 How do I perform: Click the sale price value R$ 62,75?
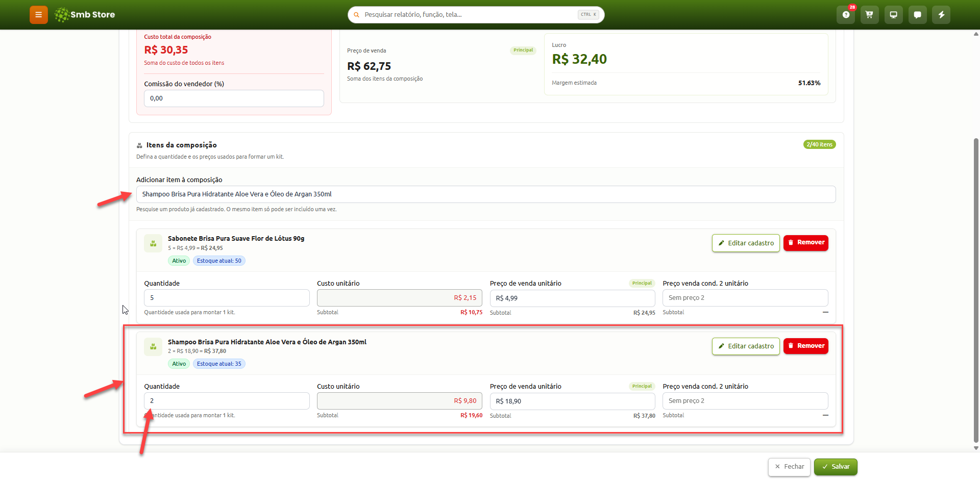click(369, 66)
